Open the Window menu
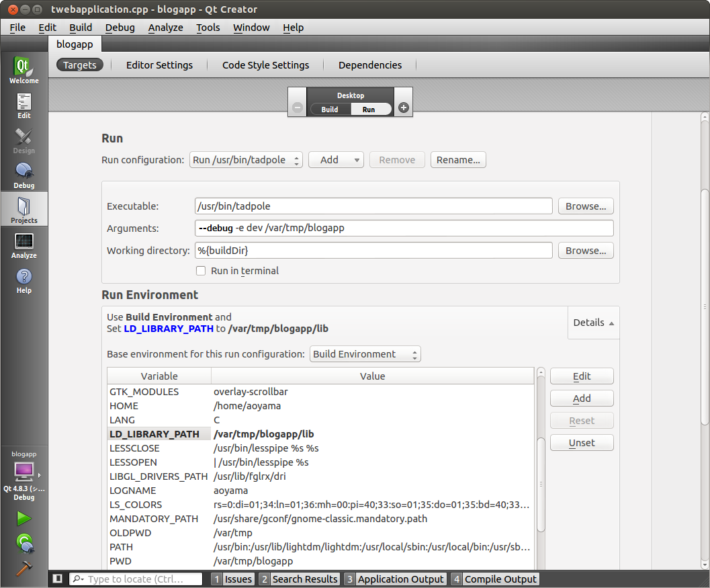Image resolution: width=710 pixels, height=588 pixels. (251, 28)
